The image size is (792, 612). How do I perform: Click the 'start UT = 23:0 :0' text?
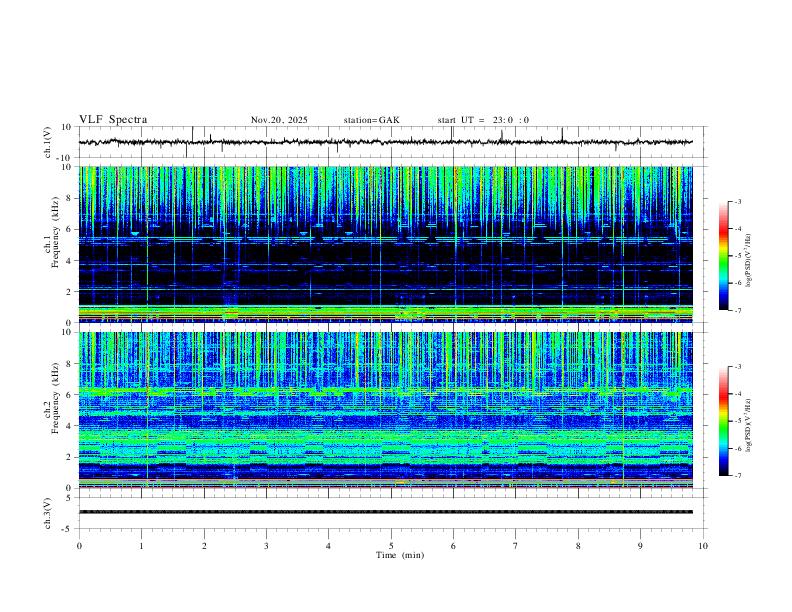(x=483, y=120)
